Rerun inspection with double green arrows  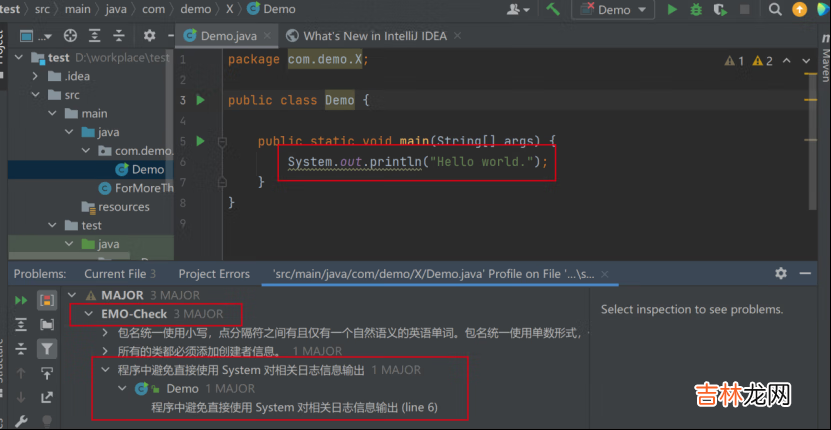[21, 301]
